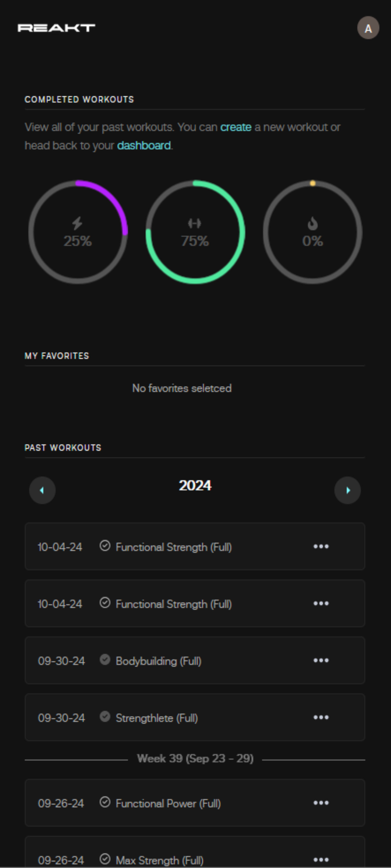The height and width of the screenshot is (868, 391).
Task: Follow the create workout link
Action: 236,127
